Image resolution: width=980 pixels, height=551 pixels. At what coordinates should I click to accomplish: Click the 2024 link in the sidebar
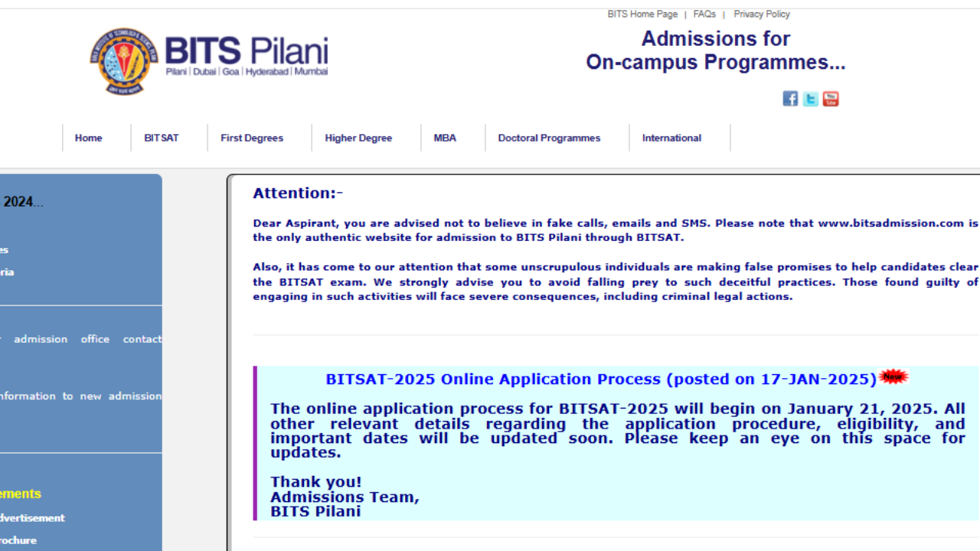(x=23, y=201)
